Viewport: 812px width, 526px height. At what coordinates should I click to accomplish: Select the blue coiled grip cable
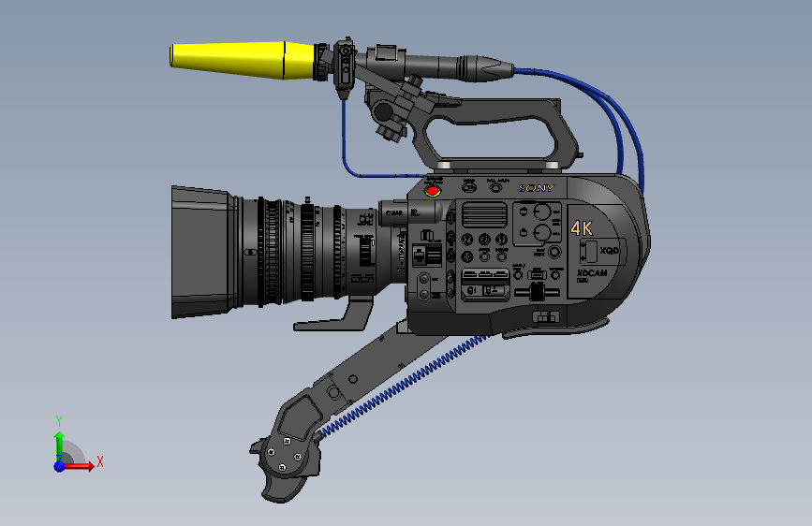pyautogui.click(x=403, y=386)
